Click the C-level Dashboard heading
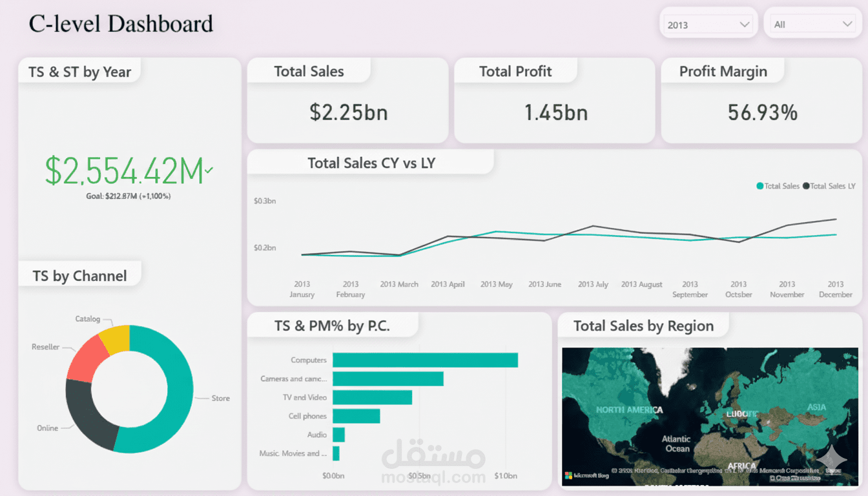The width and height of the screenshot is (868, 496). click(x=121, y=24)
